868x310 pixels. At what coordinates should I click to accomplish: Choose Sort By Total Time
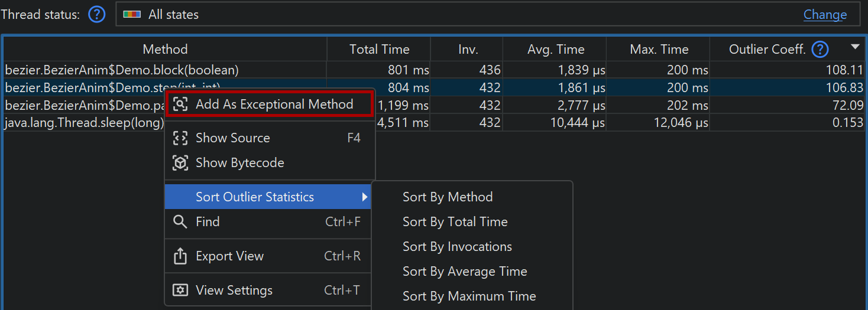coord(455,222)
